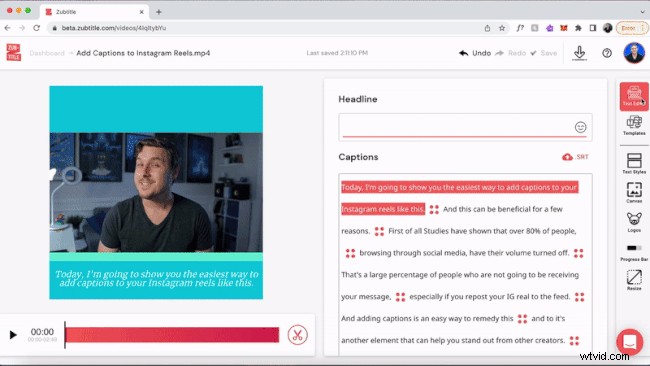Click caption break marker after 'reels like this.'
The height and width of the screenshot is (366, 650).
434,209
